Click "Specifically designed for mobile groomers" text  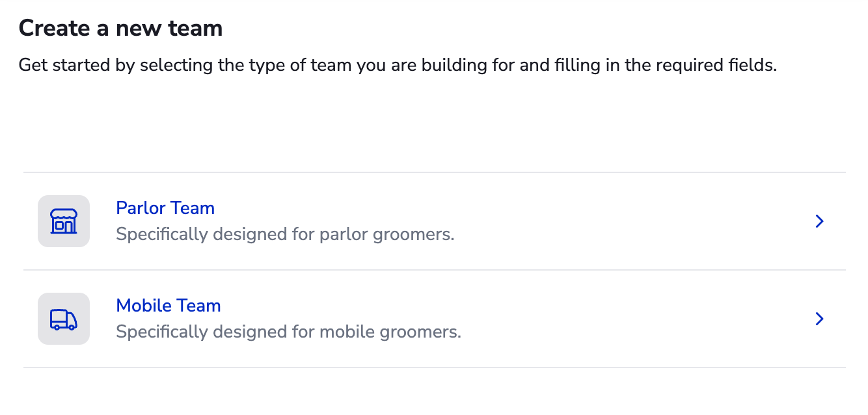(x=288, y=332)
